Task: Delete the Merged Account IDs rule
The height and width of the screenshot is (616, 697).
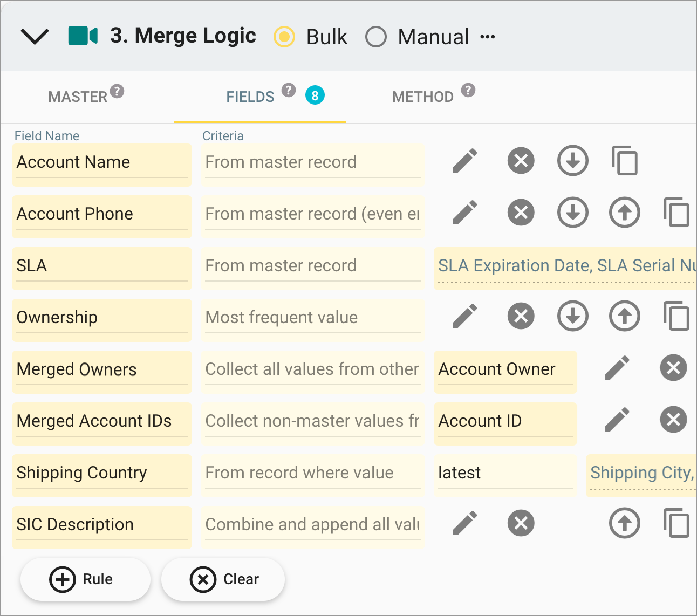Action: point(673,420)
